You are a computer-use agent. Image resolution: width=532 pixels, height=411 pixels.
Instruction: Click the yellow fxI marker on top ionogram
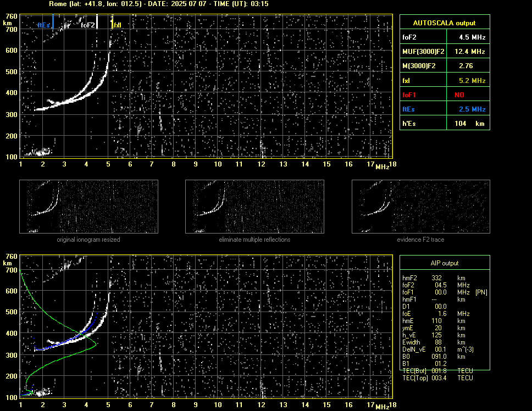pos(112,21)
